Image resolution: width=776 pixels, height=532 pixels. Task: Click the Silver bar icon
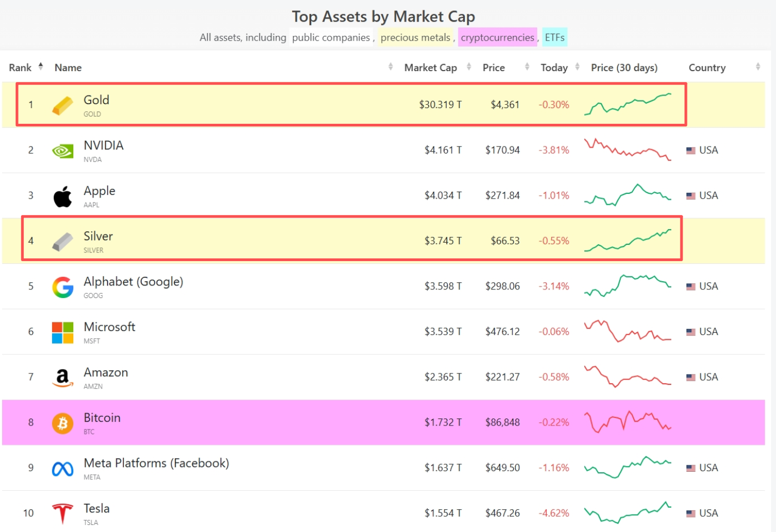62,242
